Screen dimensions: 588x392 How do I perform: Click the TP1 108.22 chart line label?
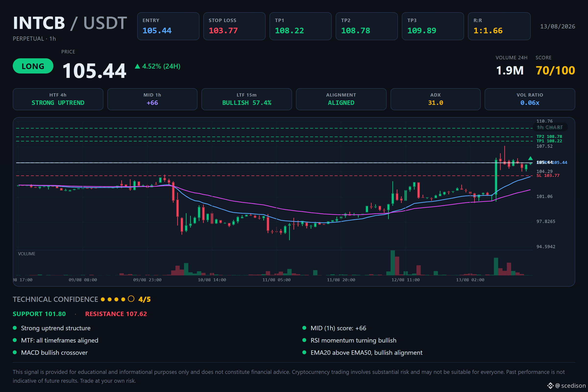pos(549,141)
